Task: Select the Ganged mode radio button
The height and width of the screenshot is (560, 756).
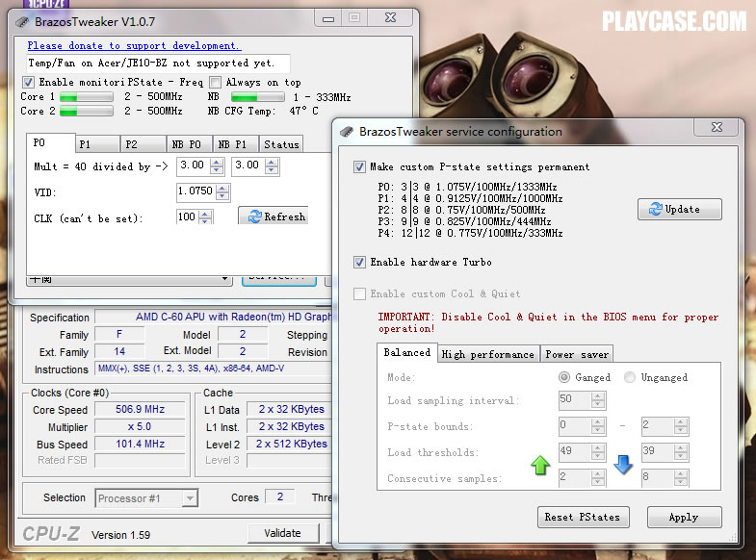Action: coord(564,377)
